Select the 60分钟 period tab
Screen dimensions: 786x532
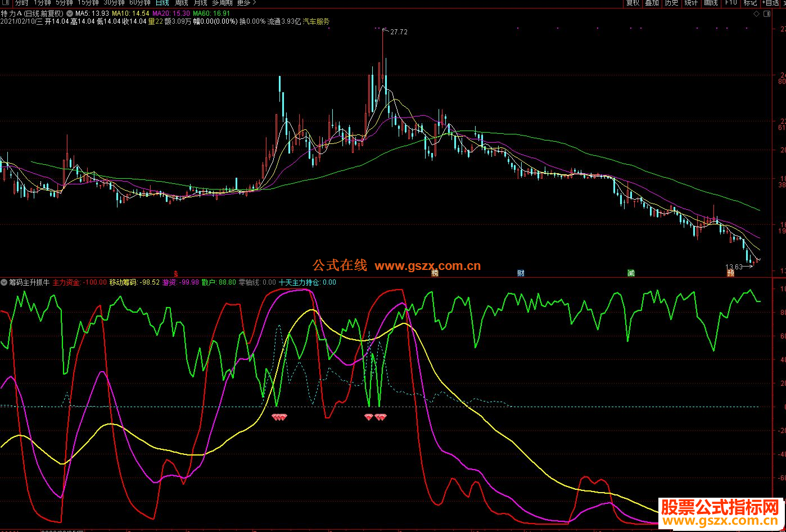[x=140, y=3]
